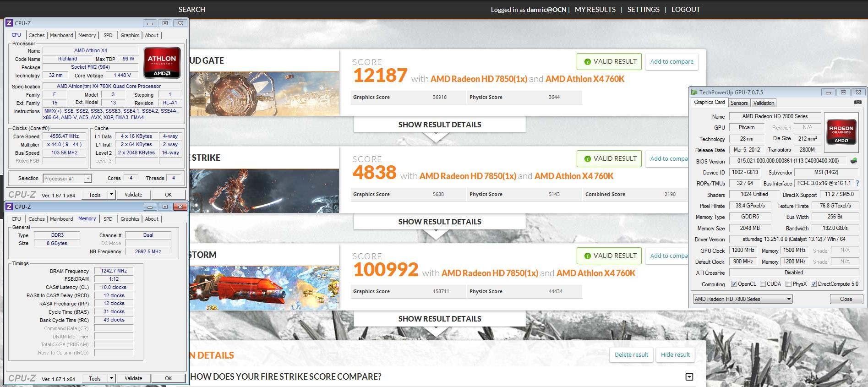This screenshot has width=868, height=387.
Task: Click OK in top CPU-Z window
Action: coord(168,195)
